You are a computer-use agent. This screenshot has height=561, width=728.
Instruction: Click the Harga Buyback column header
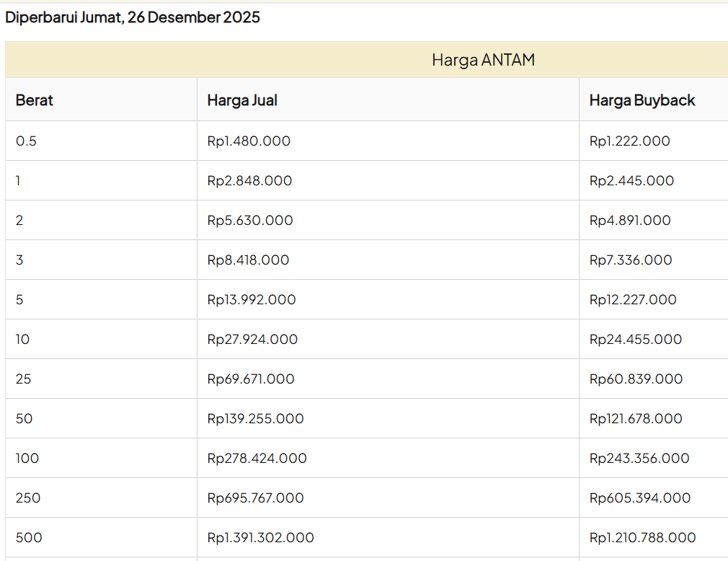[642, 100]
